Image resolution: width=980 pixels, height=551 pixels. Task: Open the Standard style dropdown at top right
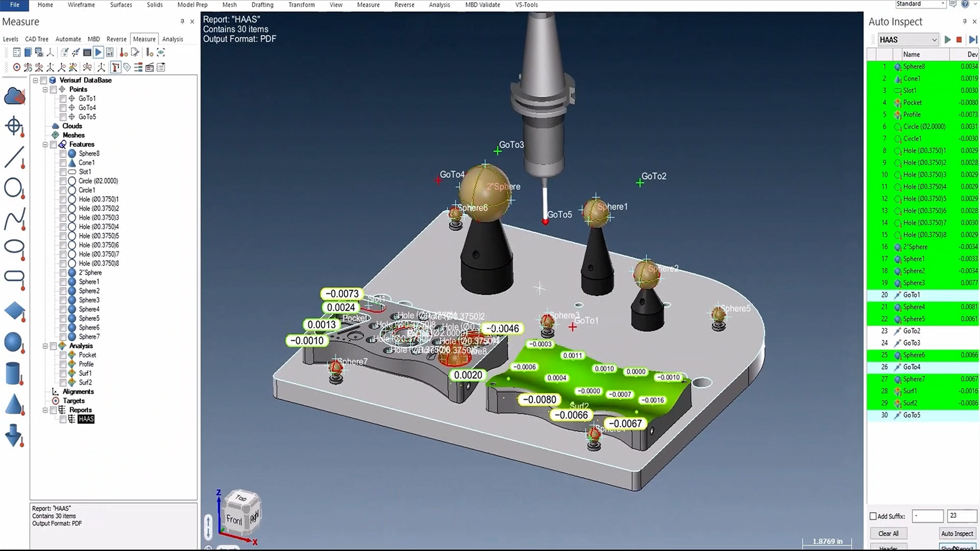coord(943,4)
